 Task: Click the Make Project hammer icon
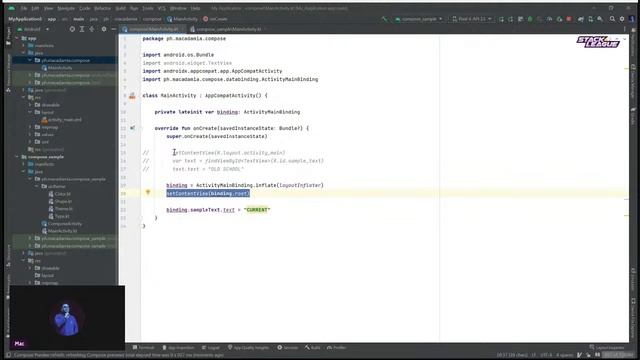(384, 19)
